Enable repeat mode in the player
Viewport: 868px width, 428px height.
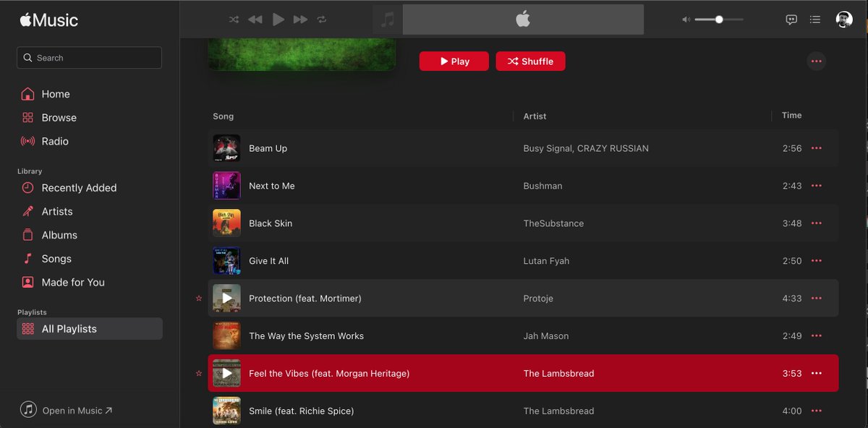[323, 20]
